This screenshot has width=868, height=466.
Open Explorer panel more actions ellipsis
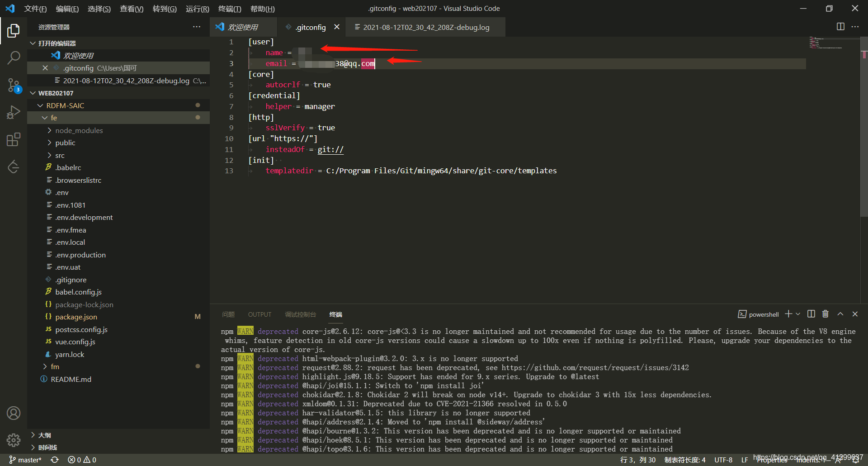pos(197,27)
